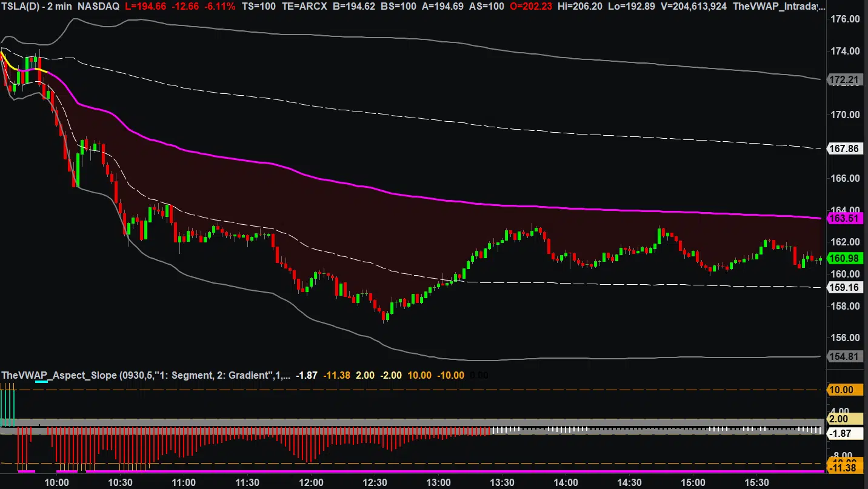The height and width of the screenshot is (489, 868).
Task: Select the 172.21 upper band price tag
Action: pyautogui.click(x=845, y=80)
